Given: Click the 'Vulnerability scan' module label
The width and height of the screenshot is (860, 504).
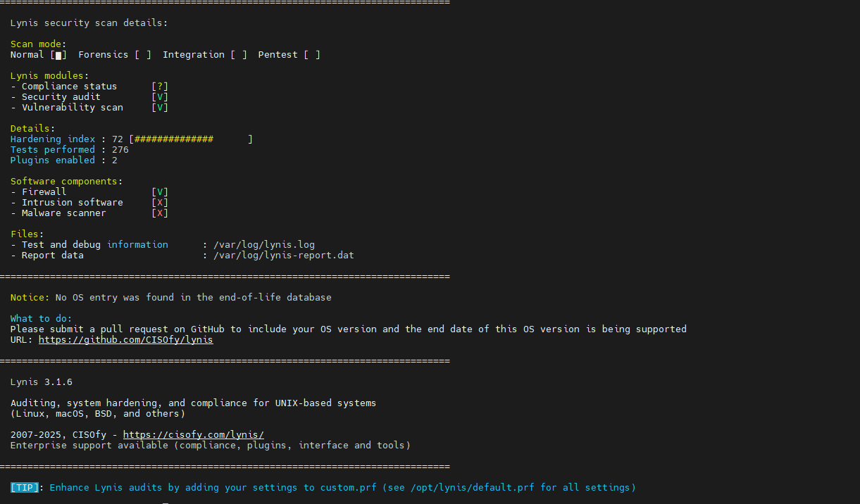Looking at the screenshot, I should tap(73, 108).
